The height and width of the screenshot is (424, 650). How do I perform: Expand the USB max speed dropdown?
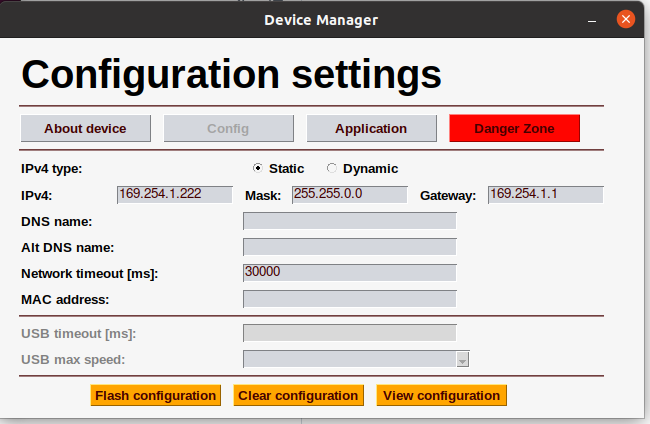(462, 360)
